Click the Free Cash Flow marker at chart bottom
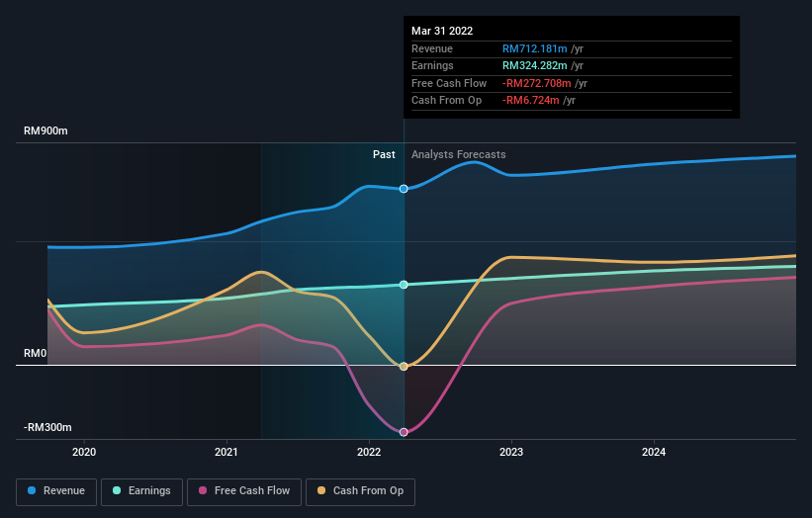Image resolution: width=812 pixels, height=518 pixels. [404, 432]
